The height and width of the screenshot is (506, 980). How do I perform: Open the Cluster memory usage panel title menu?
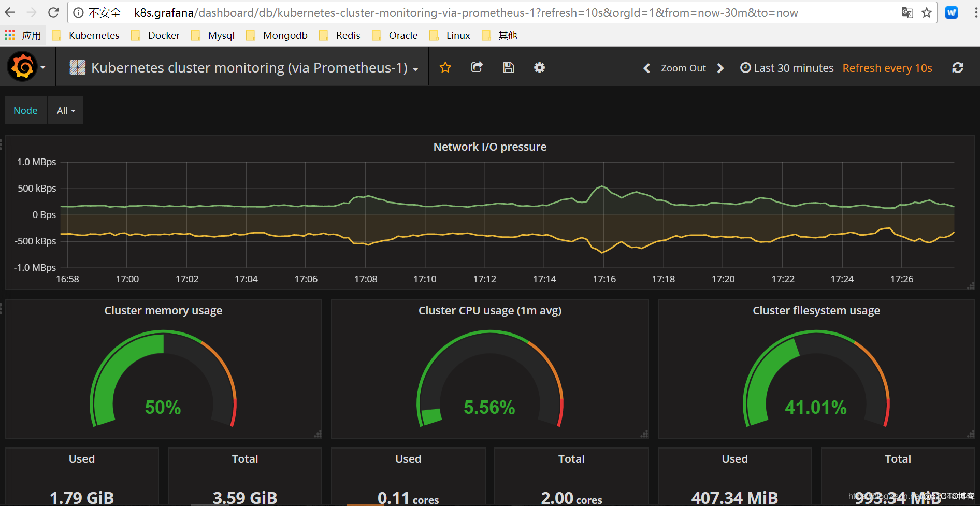163,311
